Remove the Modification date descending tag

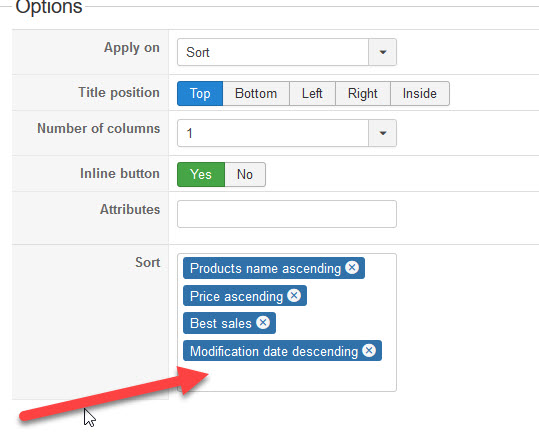(x=369, y=351)
